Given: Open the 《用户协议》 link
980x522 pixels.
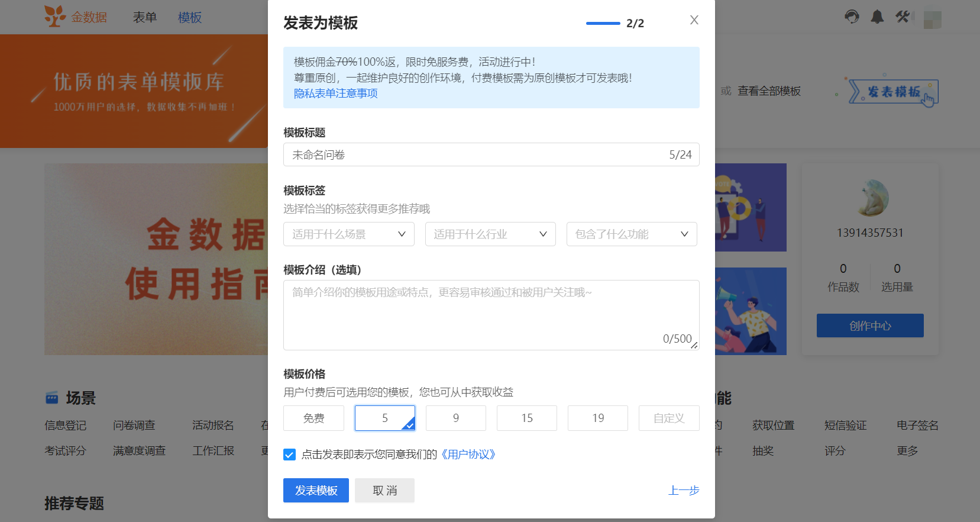Looking at the screenshot, I should [x=468, y=455].
